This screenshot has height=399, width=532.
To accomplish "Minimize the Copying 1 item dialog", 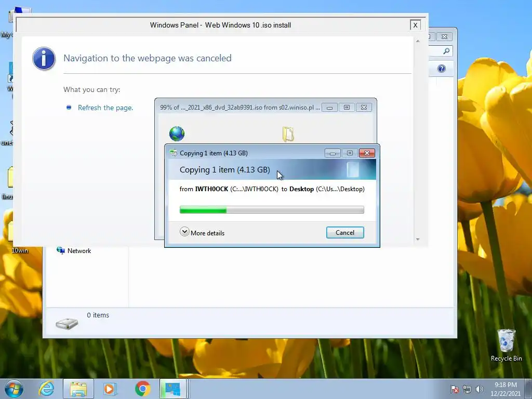I will coord(332,153).
